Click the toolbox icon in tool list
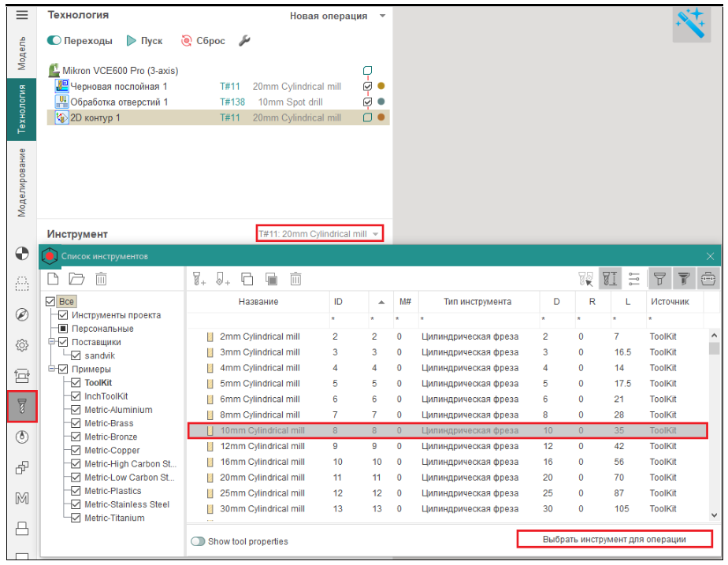This screenshot has height=565, width=728. click(x=707, y=278)
